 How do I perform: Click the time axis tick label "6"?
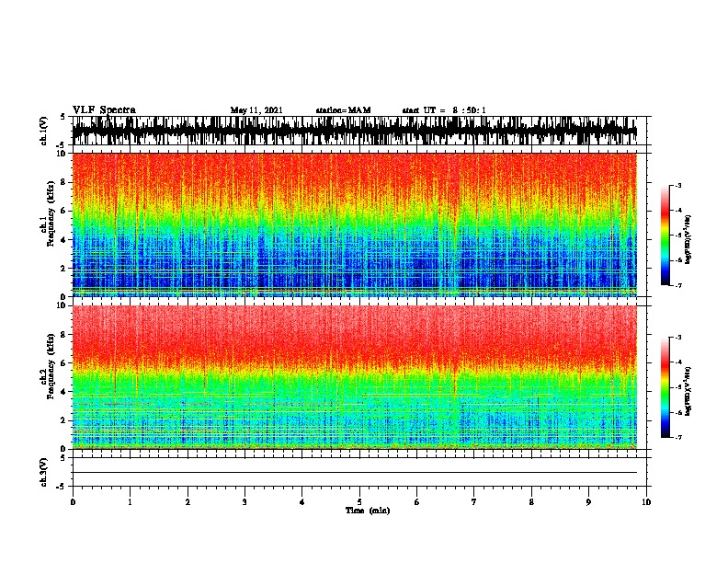pyautogui.click(x=417, y=502)
